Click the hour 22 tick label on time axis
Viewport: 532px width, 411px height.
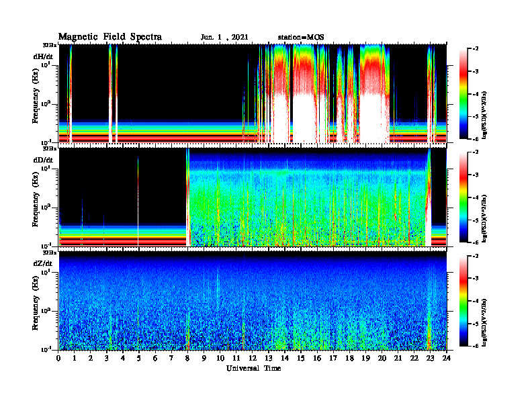click(x=414, y=359)
